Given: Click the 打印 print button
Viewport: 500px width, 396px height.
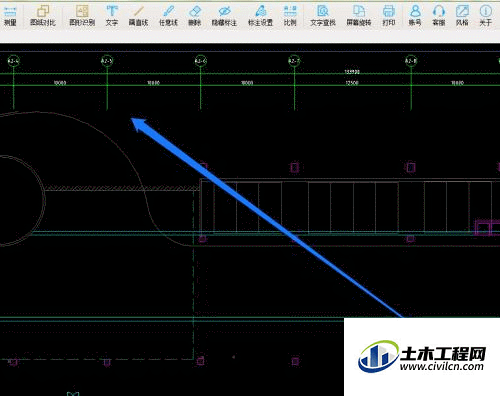Looking at the screenshot, I should point(389,16).
